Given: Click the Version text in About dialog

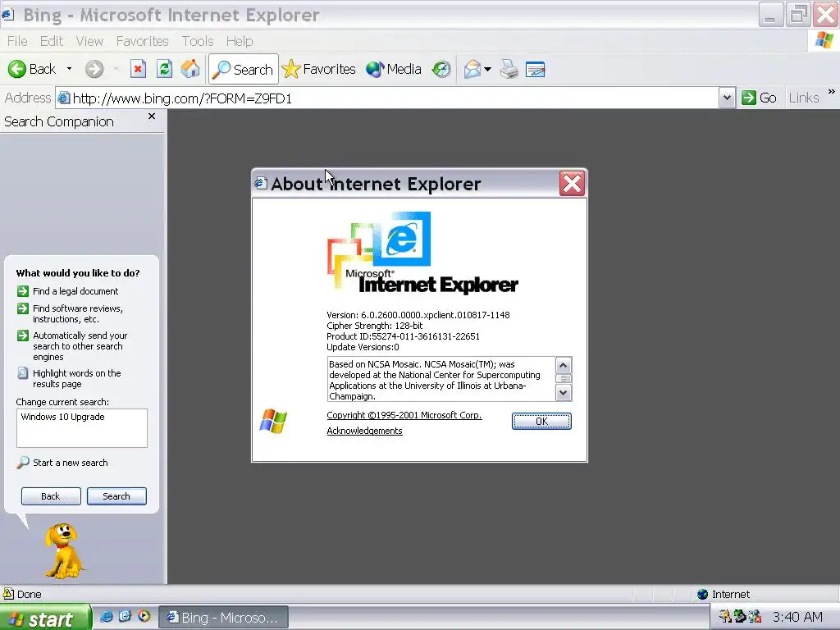Looking at the screenshot, I should [418, 315].
